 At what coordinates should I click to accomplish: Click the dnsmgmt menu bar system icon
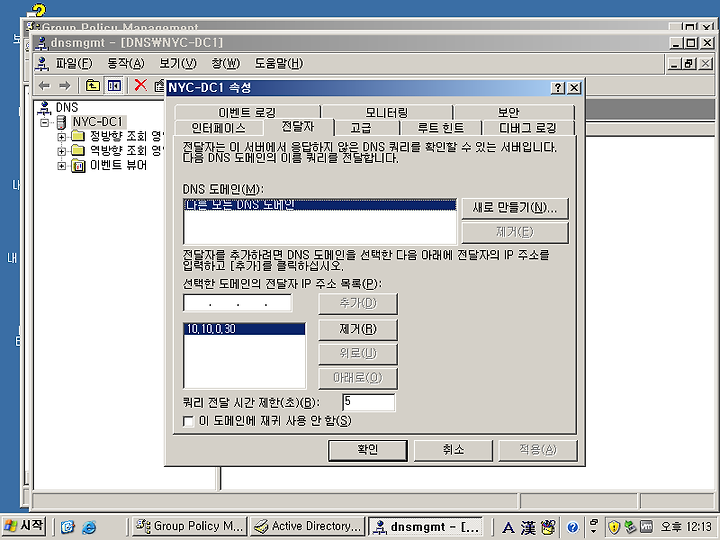point(42,64)
